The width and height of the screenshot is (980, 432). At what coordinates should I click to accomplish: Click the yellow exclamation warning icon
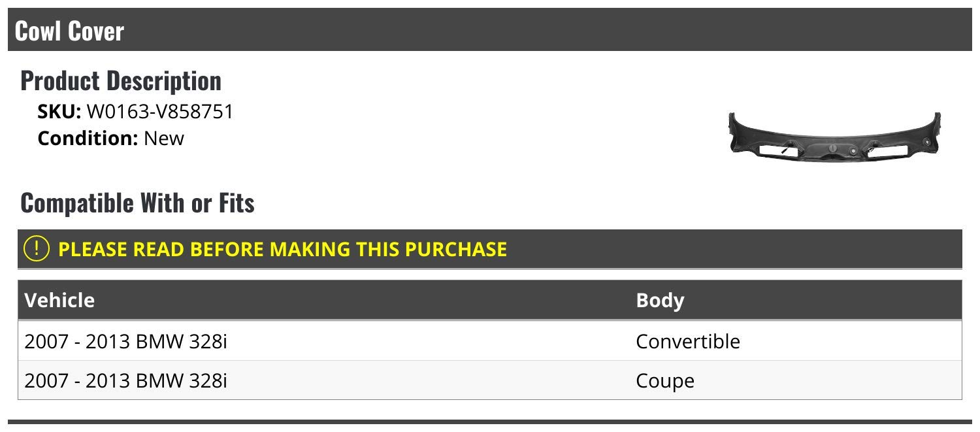point(37,249)
